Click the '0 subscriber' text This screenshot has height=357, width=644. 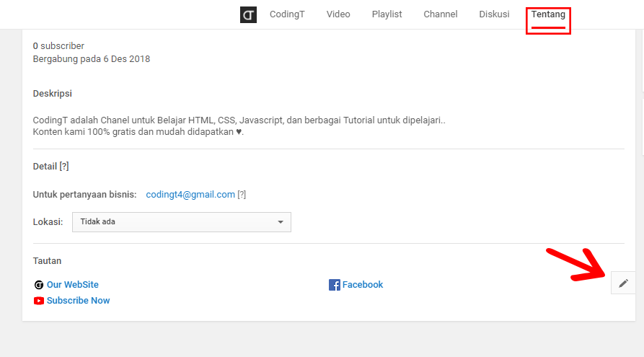[58, 46]
